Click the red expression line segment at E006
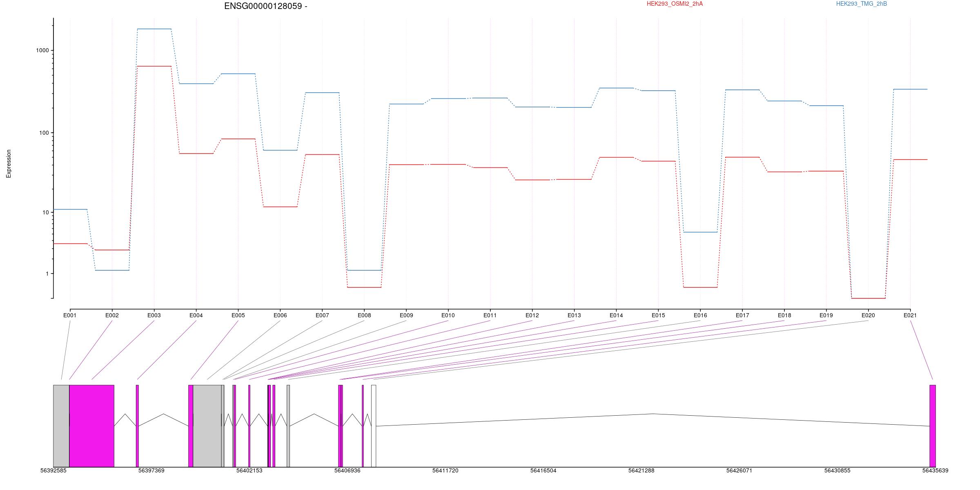980x490 pixels. click(280, 207)
